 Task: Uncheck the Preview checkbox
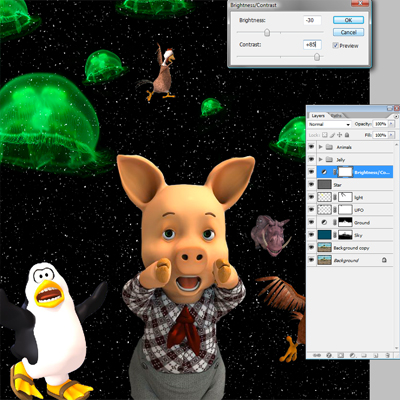tap(336, 46)
